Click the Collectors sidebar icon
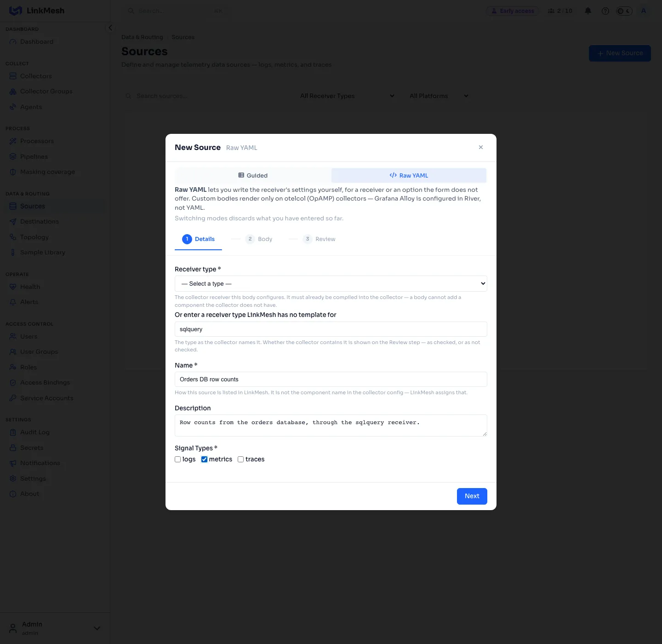The image size is (662, 644). (x=13, y=76)
